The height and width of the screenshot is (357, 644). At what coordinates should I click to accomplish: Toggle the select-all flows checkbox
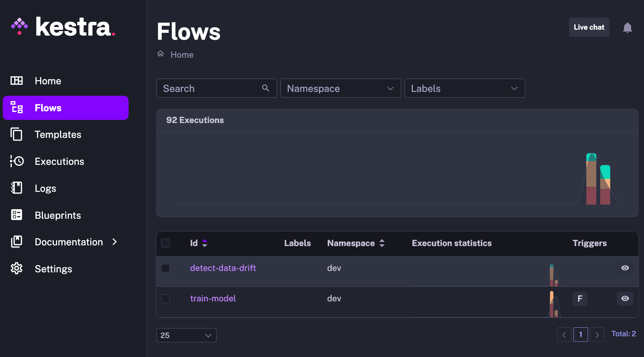pos(166,243)
